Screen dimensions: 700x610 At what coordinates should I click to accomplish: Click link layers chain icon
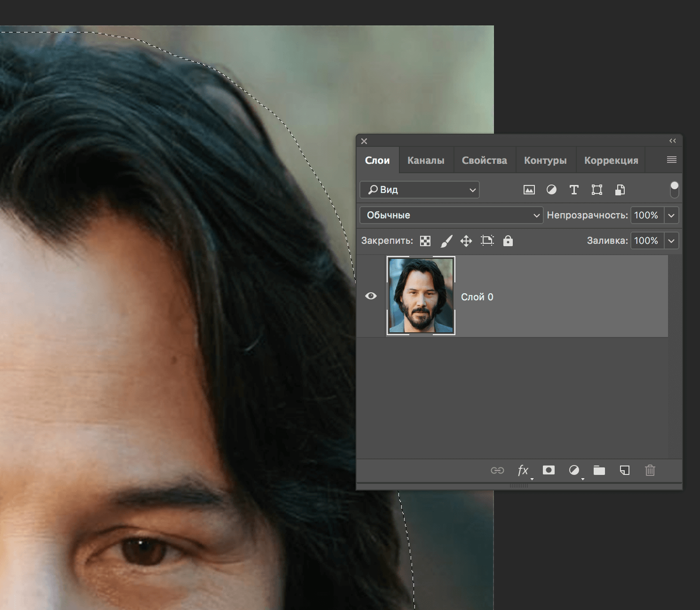click(497, 470)
